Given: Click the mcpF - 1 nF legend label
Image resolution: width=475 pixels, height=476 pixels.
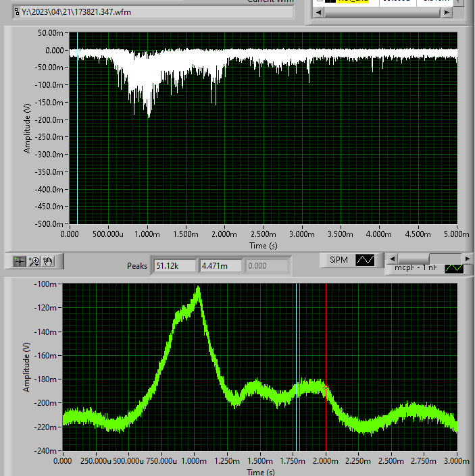Looking at the screenshot, I should pyautogui.click(x=416, y=268).
